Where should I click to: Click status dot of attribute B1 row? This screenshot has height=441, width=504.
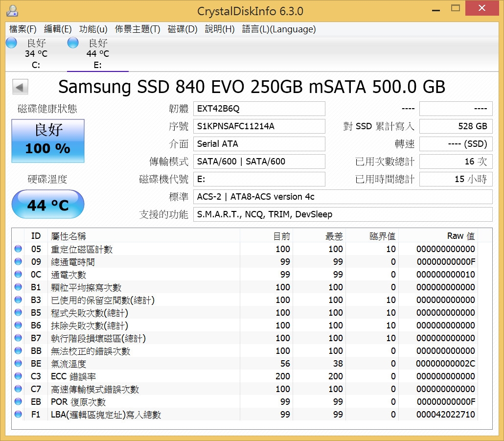[x=18, y=287]
